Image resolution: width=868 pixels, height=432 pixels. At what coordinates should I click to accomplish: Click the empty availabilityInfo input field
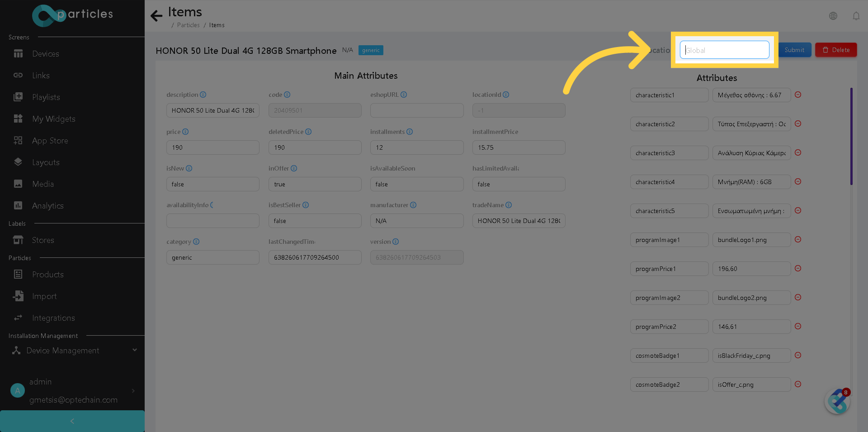tap(213, 221)
